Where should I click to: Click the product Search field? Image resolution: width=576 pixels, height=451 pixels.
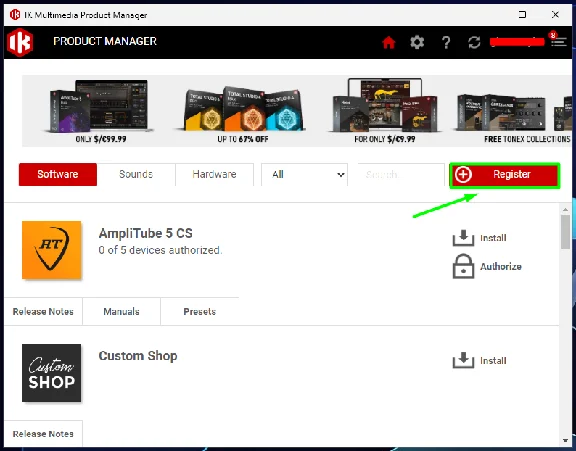tap(396, 174)
